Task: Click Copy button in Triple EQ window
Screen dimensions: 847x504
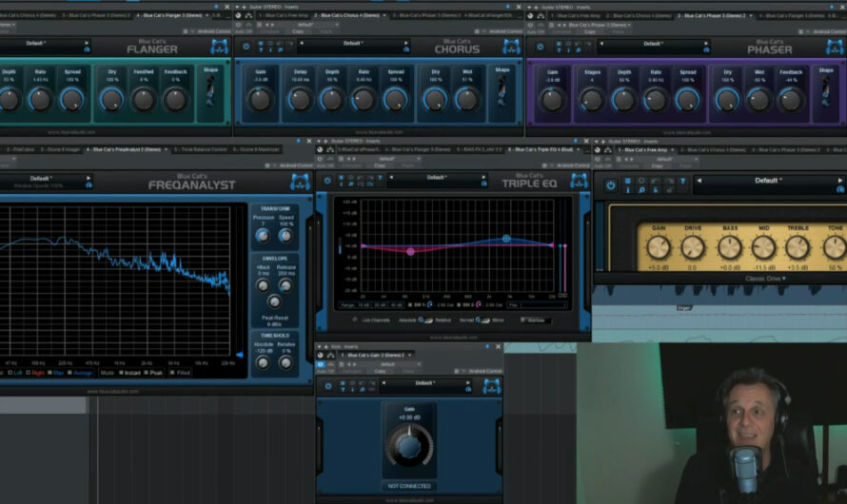Action: tap(379, 165)
